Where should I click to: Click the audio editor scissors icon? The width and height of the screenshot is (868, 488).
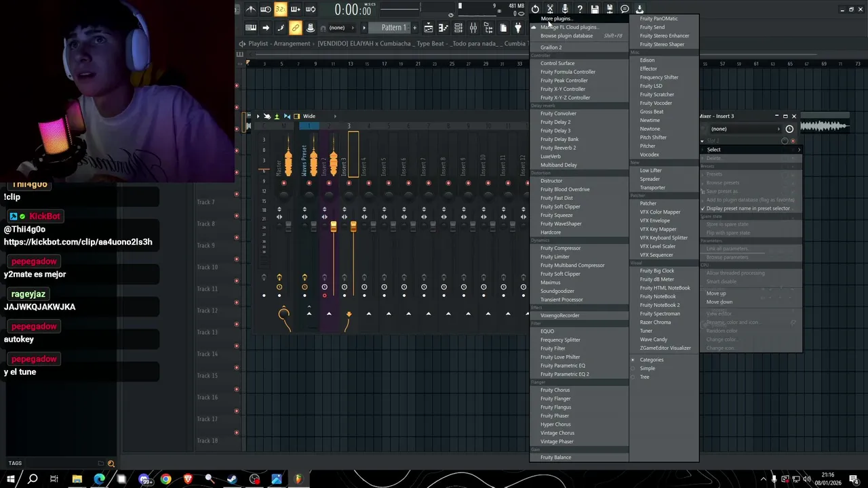coord(550,9)
